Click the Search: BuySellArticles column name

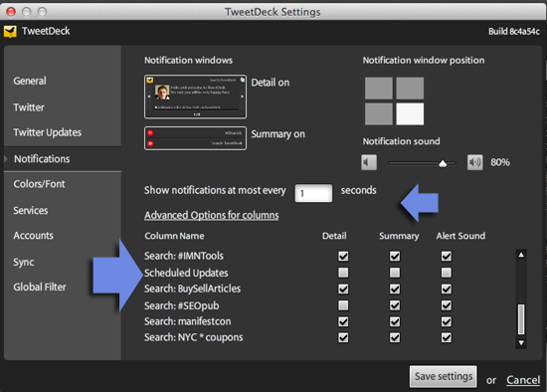pyautogui.click(x=193, y=289)
